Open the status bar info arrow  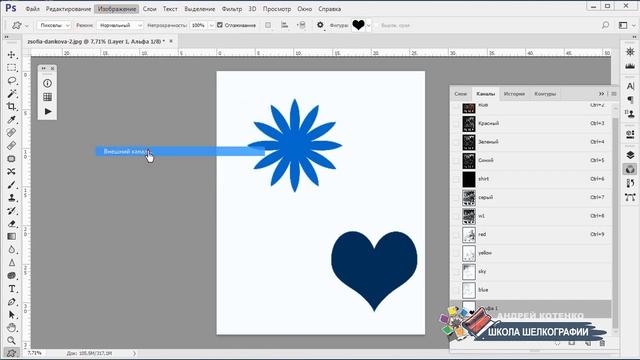[x=134, y=353]
